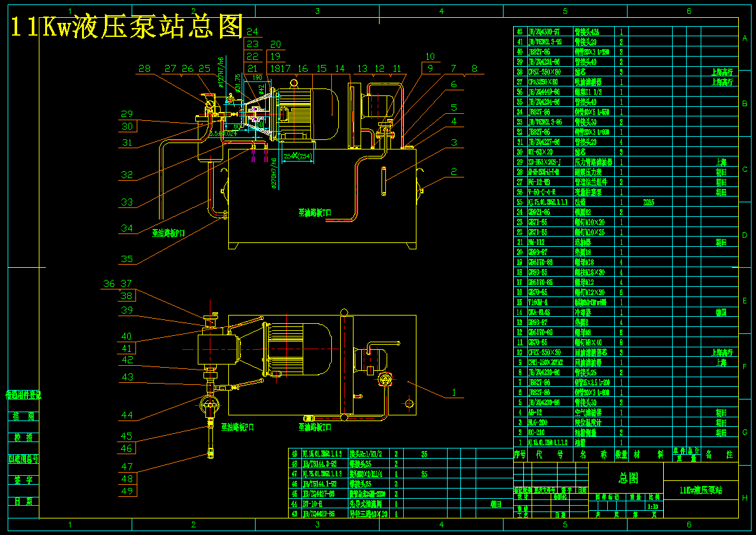
Task: Click boxed callout number 30 in the drawing
Action: point(127,127)
